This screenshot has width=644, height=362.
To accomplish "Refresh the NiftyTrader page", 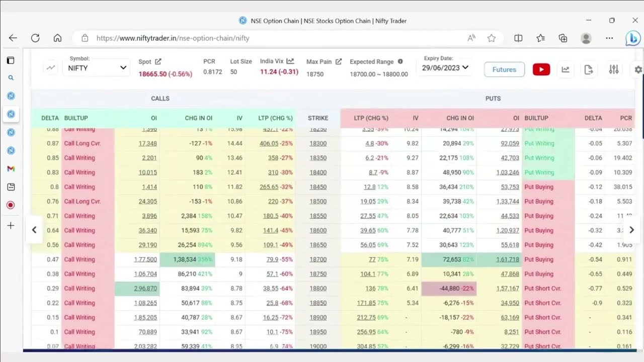I will tap(35, 38).
